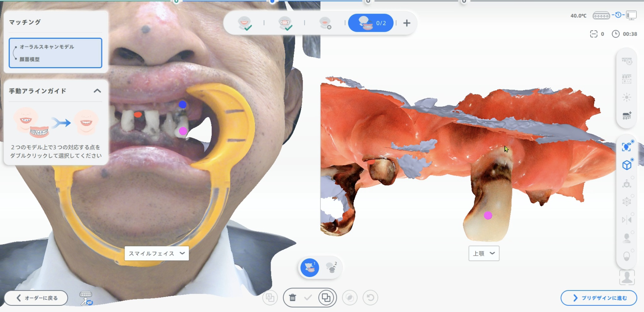This screenshot has height=312, width=644.
Task: Select the step 1 face-to-teeth matching icon
Action: [310, 268]
